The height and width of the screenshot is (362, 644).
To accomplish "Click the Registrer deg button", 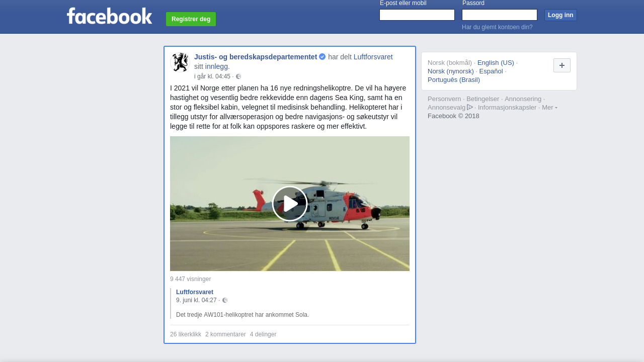I will 191,19.
